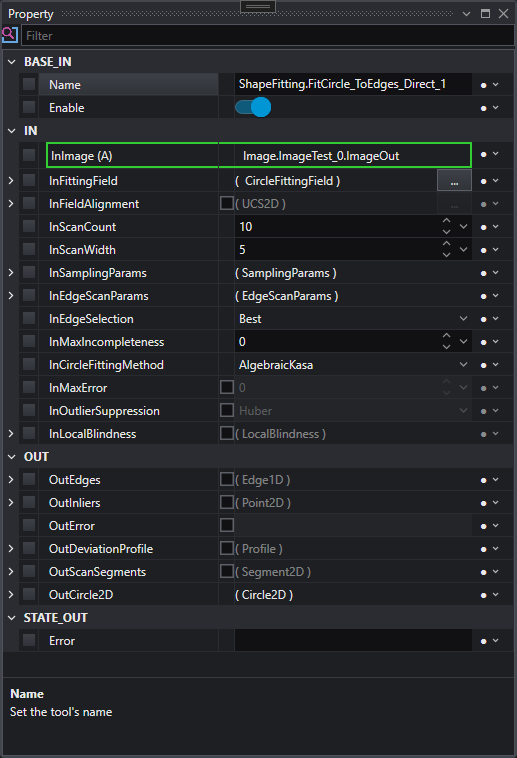Open the ellipsis editor for InFittingField
The height and width of the screenshot is (758, 517).
point(454,181)
